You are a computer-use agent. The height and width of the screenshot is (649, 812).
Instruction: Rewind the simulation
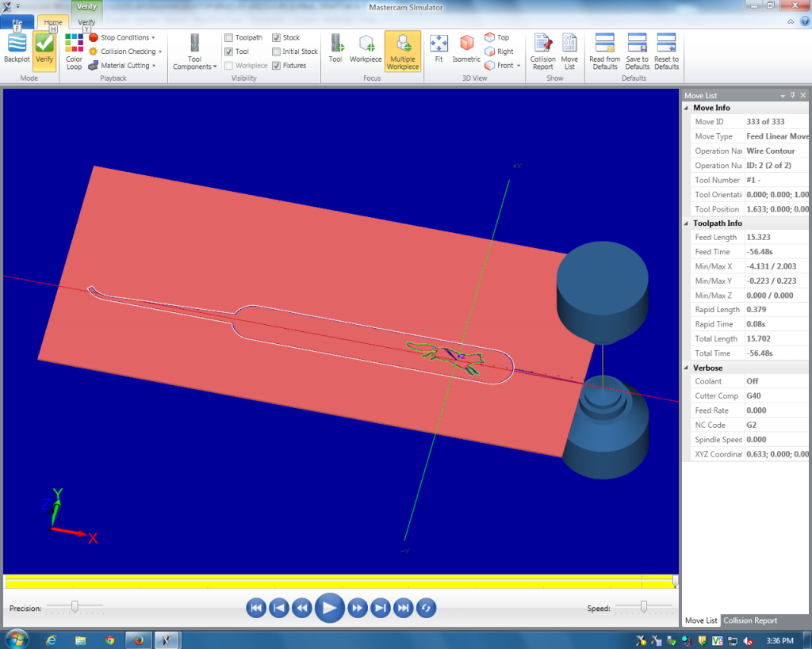pos(302,608)
